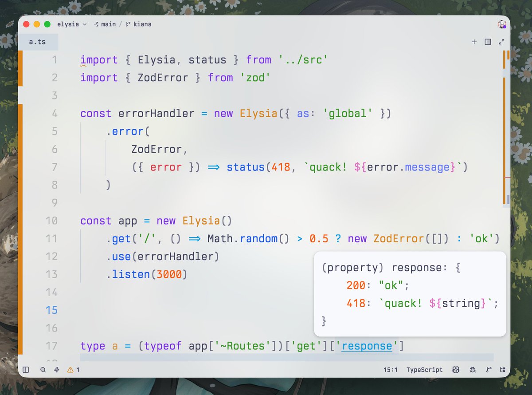Click Elysia() on line 10

207,221
